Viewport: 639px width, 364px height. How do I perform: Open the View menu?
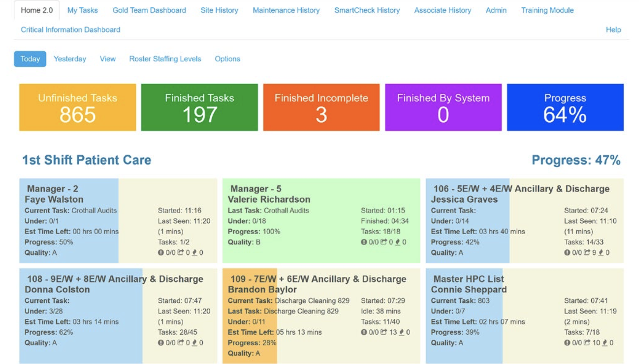point(107,59)
